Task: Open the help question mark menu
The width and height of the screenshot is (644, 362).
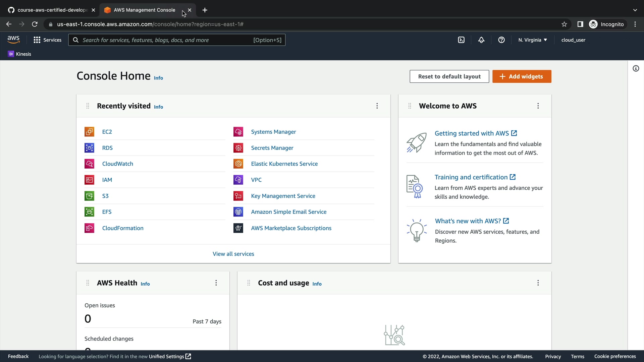Action: 501,40
